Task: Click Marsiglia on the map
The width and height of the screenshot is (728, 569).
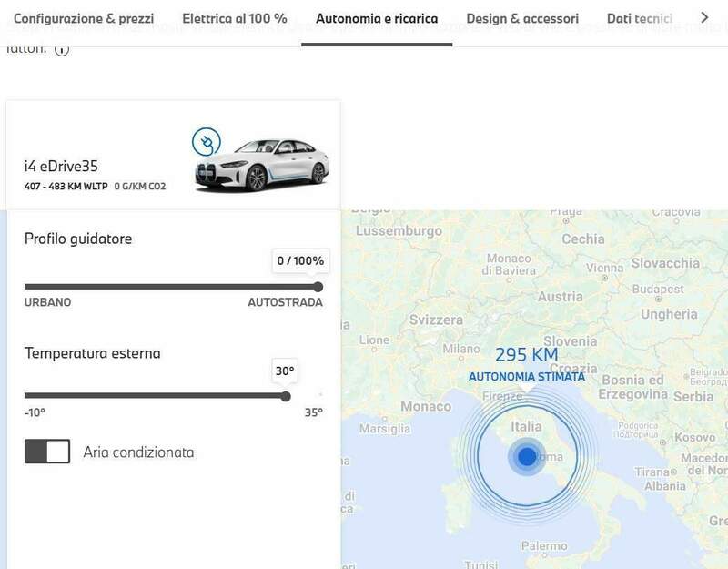Action: pos(385,428)
